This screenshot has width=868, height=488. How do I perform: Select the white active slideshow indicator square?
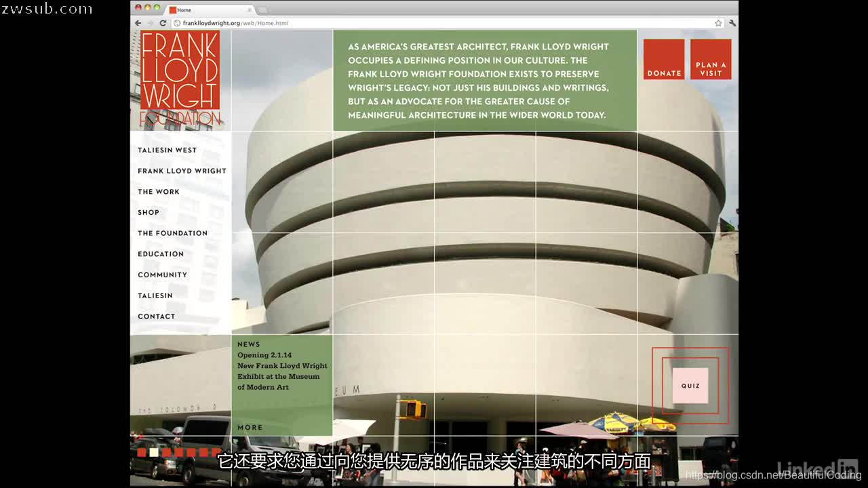(154, 453)
